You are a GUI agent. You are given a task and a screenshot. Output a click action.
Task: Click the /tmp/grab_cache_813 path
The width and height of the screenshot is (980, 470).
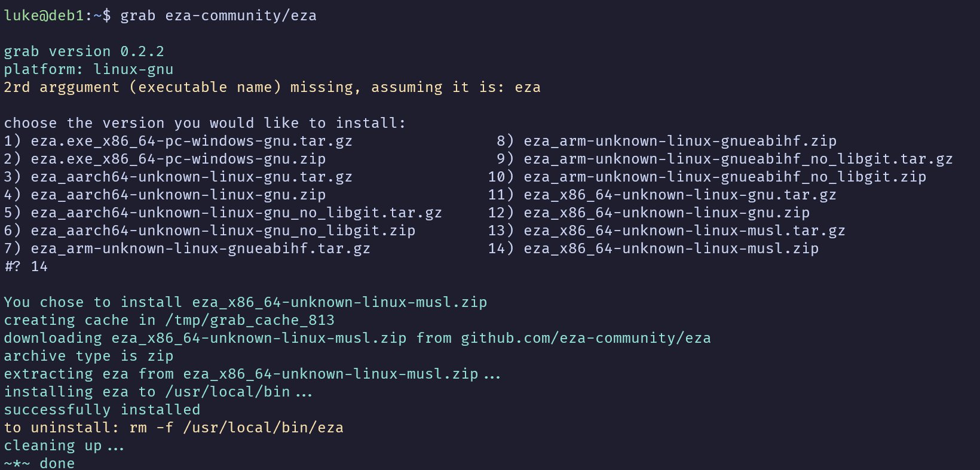(250, 320)
